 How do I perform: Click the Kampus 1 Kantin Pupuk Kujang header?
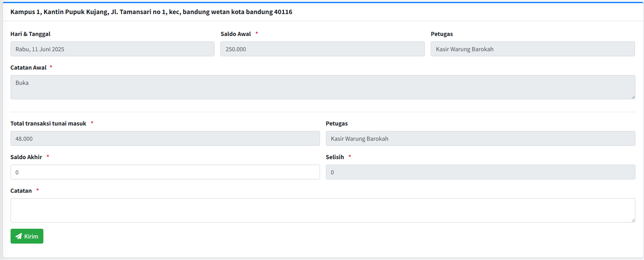[x=151, y=12]
